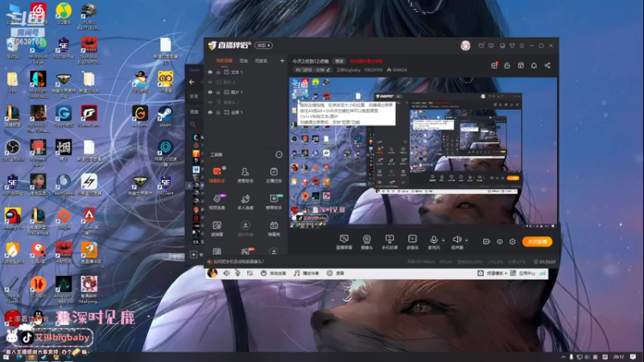Click the lock icon in the stream header
644x362 pixels.
coord(507,66)
